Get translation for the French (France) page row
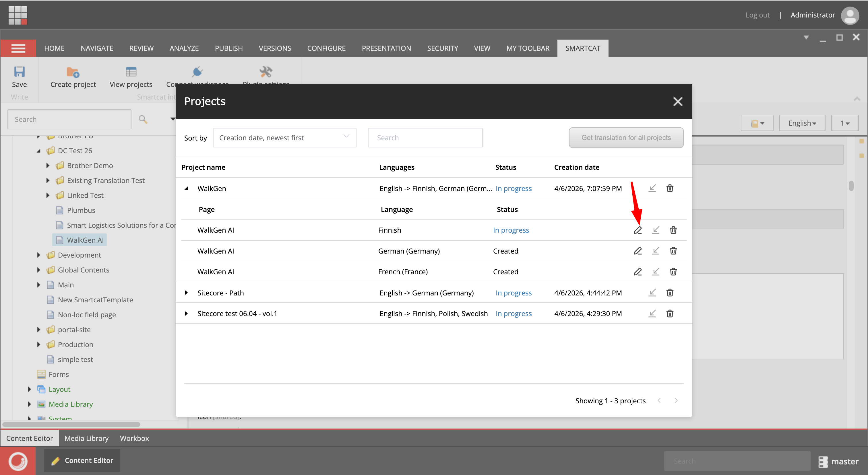 click(655, 272)
